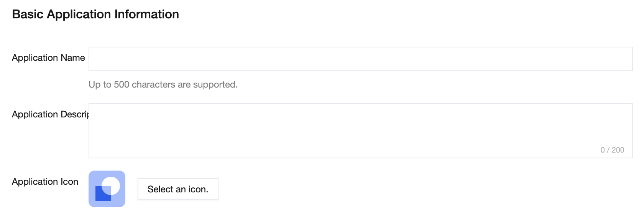Click the word "Icon" in the icon label
Image resolution: width=644 pixels, height=218 pixels.
click(x=69, y=182)
